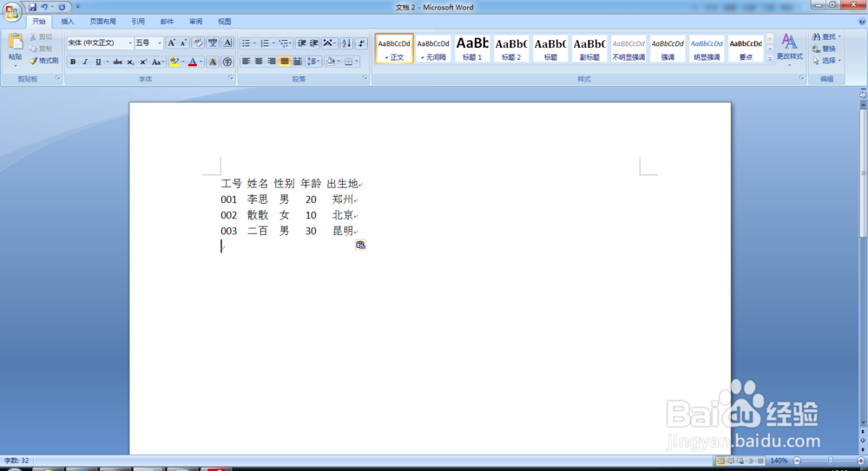Click Select (选择) in editing group
Screen dimensions: 868x471
[x=826, y=61]
